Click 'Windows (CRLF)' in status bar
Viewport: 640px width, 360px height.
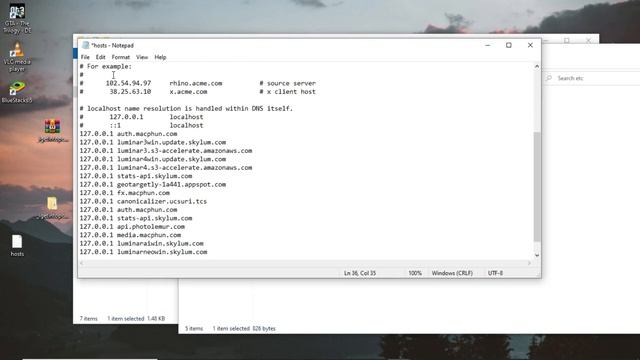point(452,273)
